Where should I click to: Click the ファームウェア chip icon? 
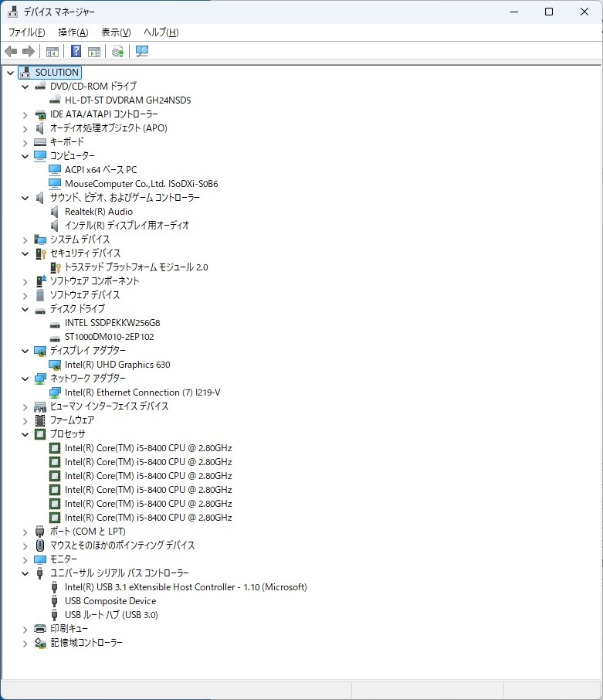[40, 420]
